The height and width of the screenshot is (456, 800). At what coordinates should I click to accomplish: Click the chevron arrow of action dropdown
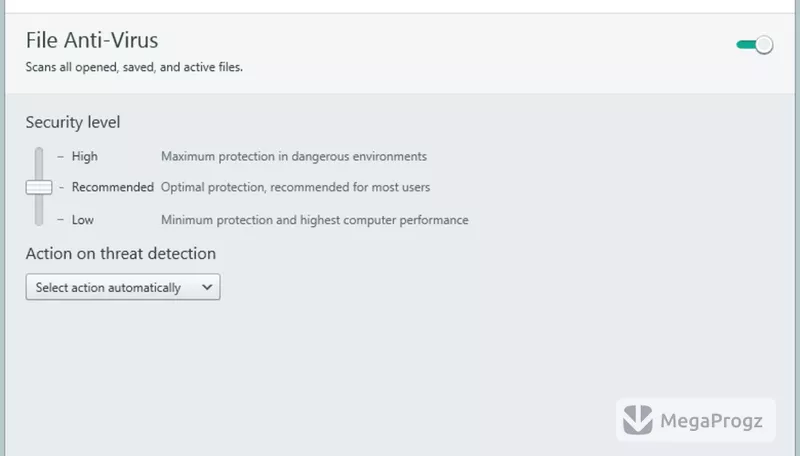click(207, 287)
